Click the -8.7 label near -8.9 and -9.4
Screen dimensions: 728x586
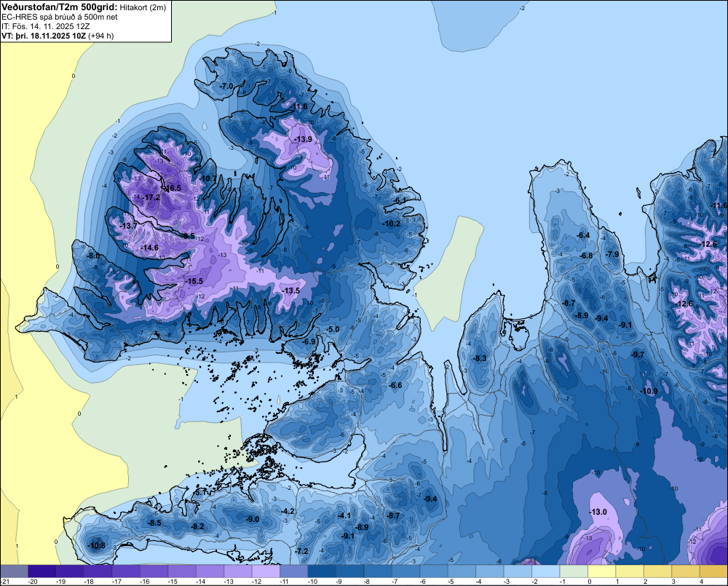[x=569, y=304]
